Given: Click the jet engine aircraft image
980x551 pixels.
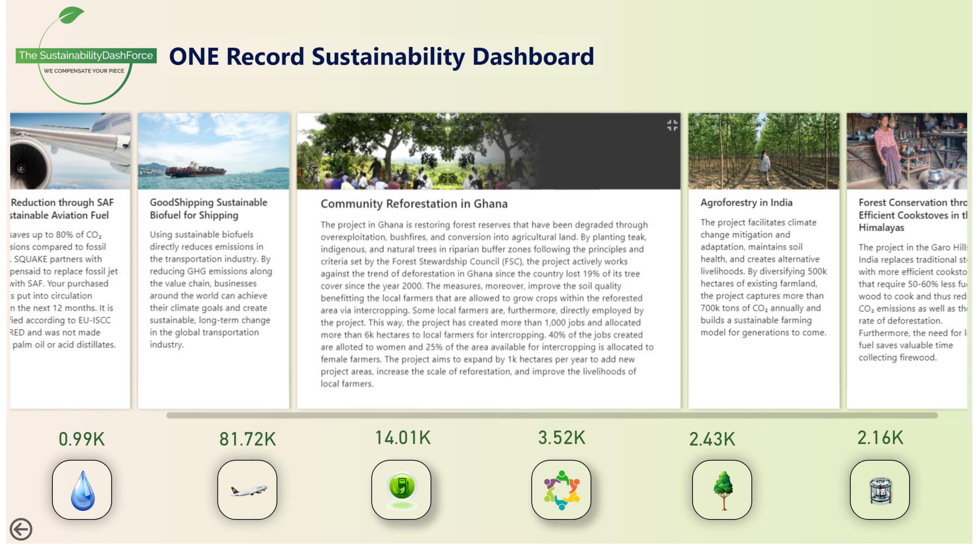Looking at the screenshot, I should (x=70, y=151).
